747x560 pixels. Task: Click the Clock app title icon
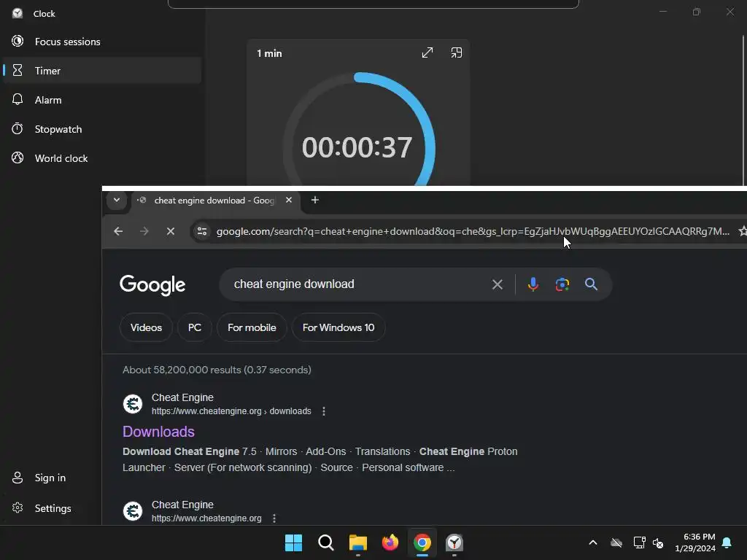(18, 13)
